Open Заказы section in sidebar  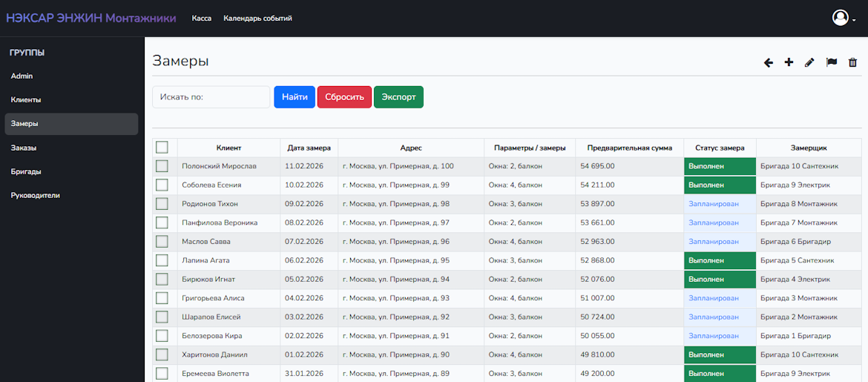pyautogui.click(x=24, y=148)
